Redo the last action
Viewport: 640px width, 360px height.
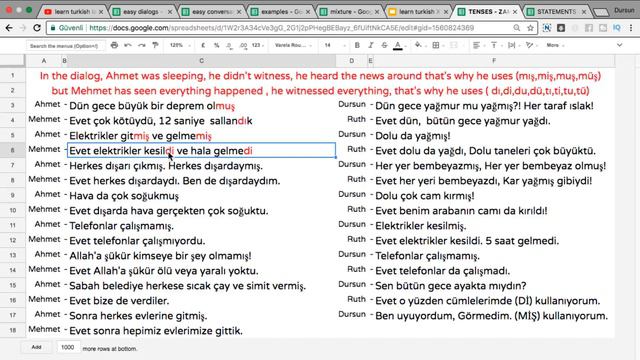141,45
